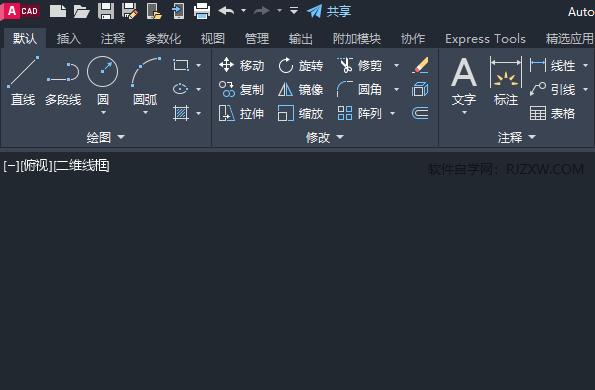
Task: Click the explode tool icon
Action: coord(420,90)
